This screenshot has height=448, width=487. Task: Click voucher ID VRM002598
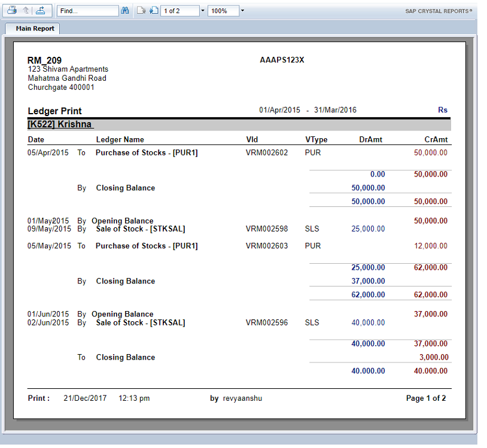pyautogui.click(x=267, y=228)
